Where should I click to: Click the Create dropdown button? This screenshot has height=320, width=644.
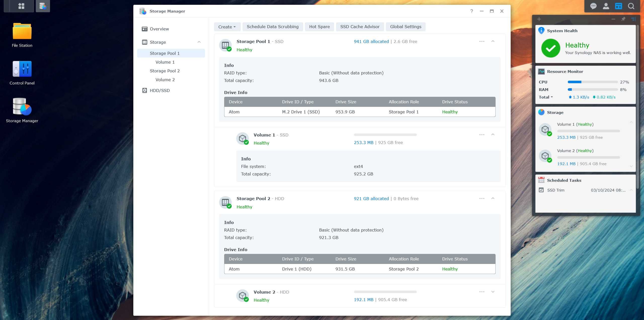pyautogui.click(x=227, y=27)
